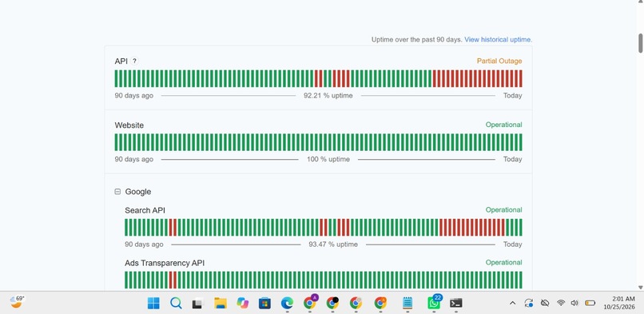Click the 10/25/2026 date in the taskbar
This screenshot has width=644, height=314.
619,307
